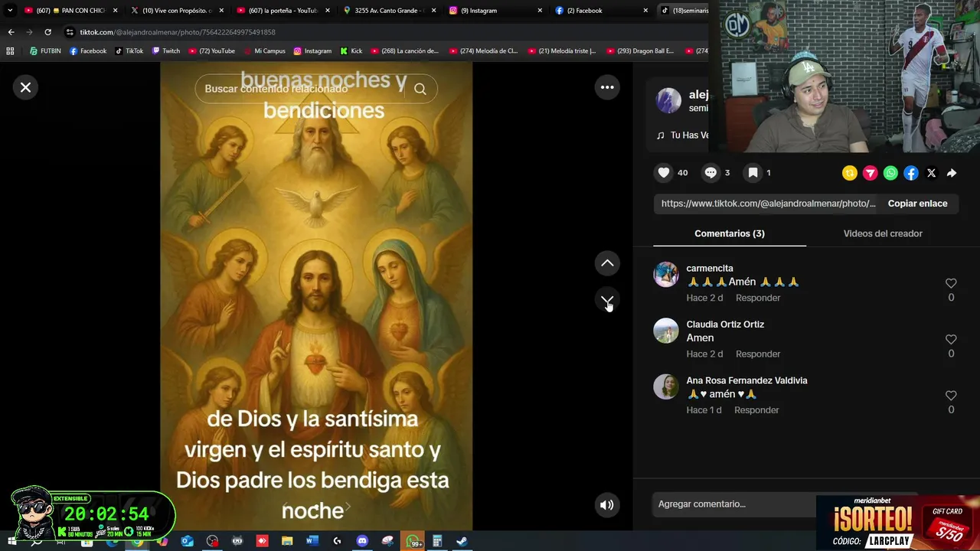Switch to the PAN CON CHICH YouTube tab
This screenshot has height=551, width=980.
[x=70, y=11]
